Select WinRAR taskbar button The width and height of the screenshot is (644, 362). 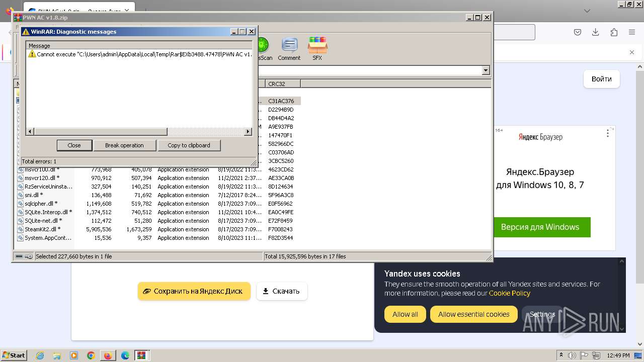point(141,355)
